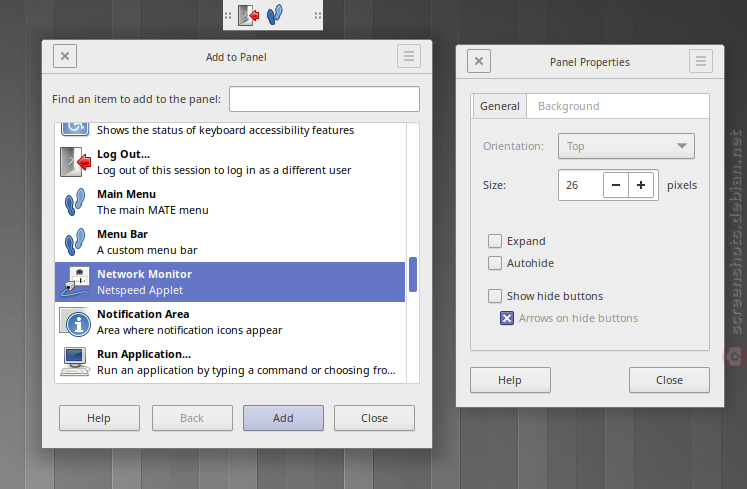Increase panel size with plus button
The image size is (747, 489).
pos(641,185)
